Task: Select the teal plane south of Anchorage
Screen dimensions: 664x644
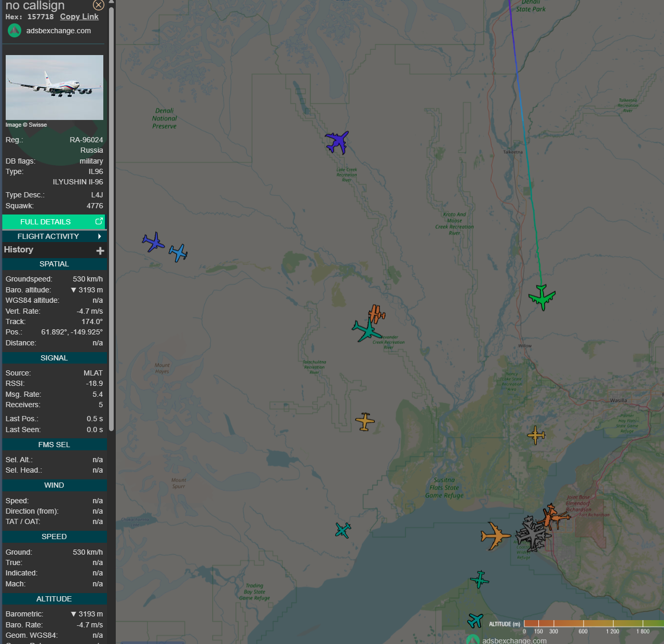Action: [x=480, y=579]
